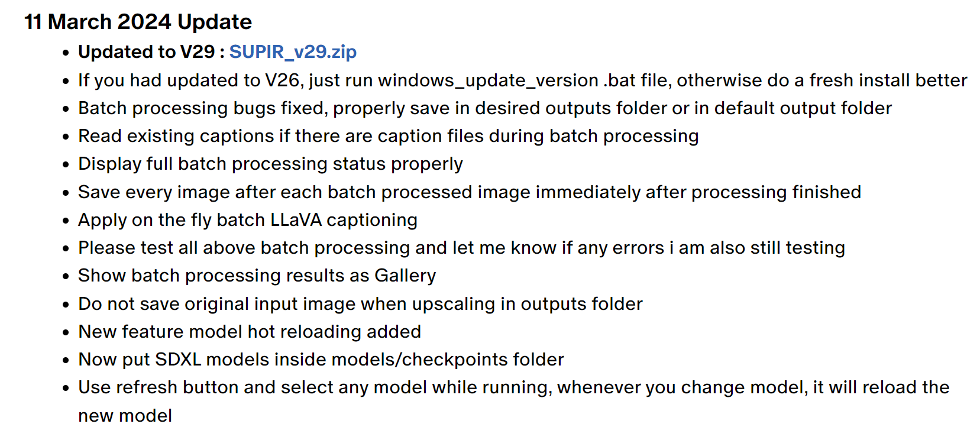
Task: Click the word Gallery in the bullet list
Action: 405,276
